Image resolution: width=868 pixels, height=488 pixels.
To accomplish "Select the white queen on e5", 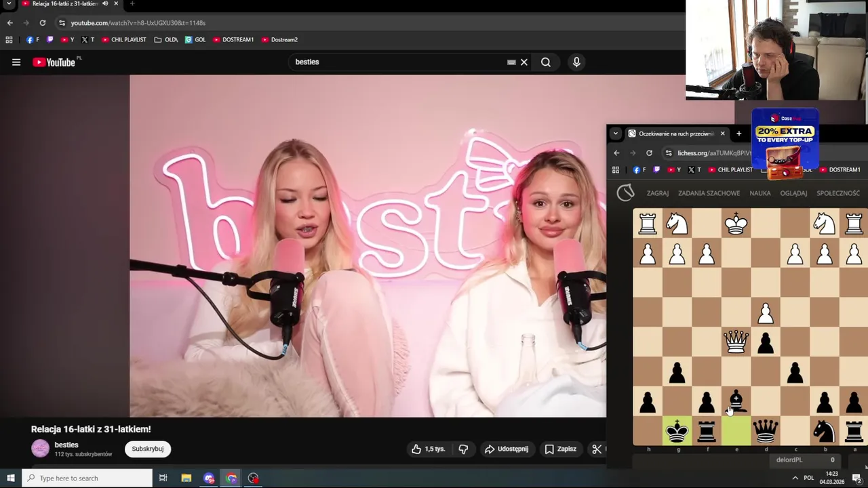I will click(x=736, y=341).
